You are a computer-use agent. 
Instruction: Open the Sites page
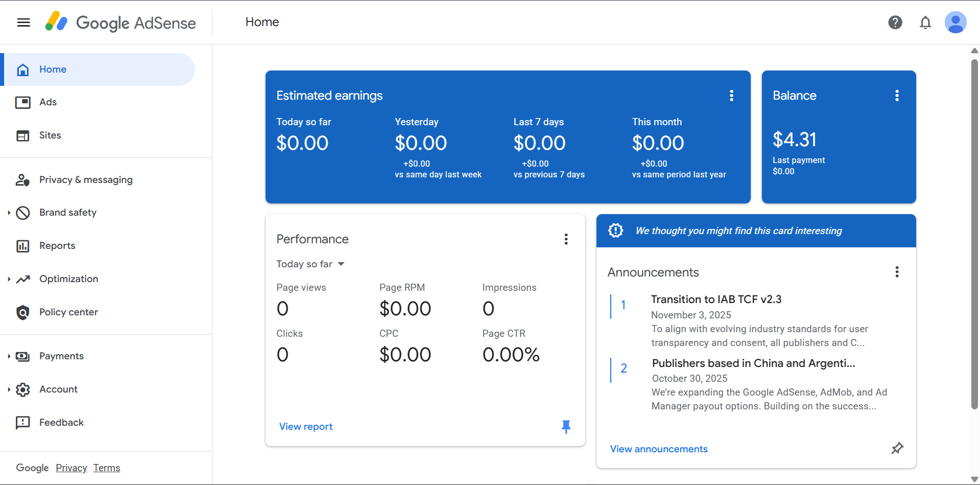[50, 135]
